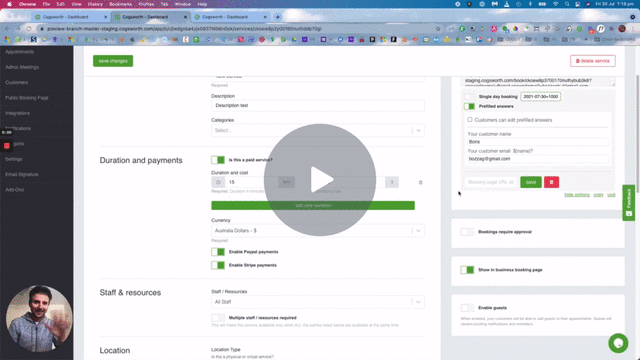Click the Wi-Fi icon in menu bar
This screenshot has height=360, width=640.
(556, 4)
